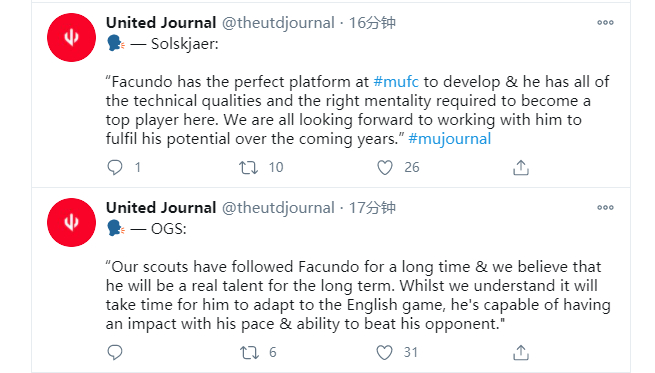Open United Journal avatar on first tweet
The height and width of the screenshot is (373, 655).
coord(71,38)
